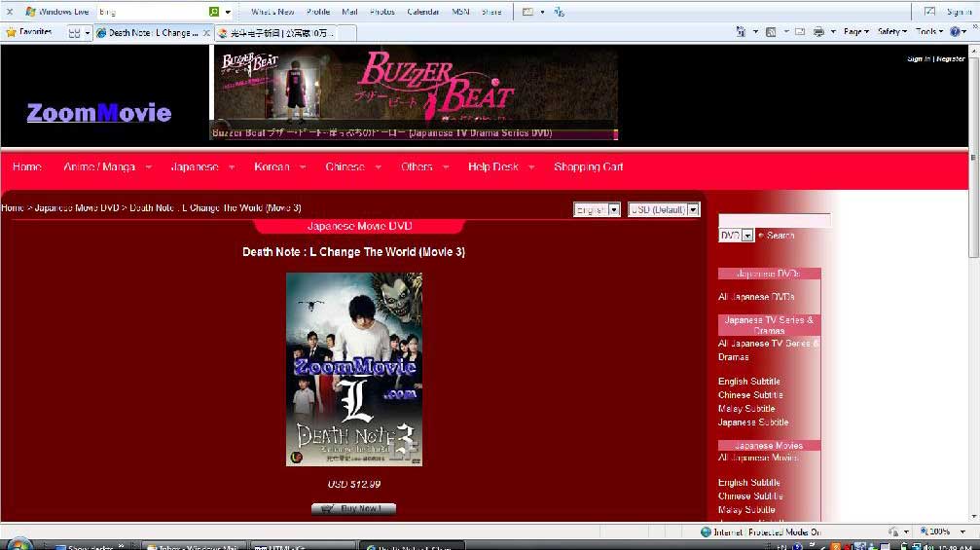
Task: Open Profile in Windows Live toolbar
Action: click(318, 12)
